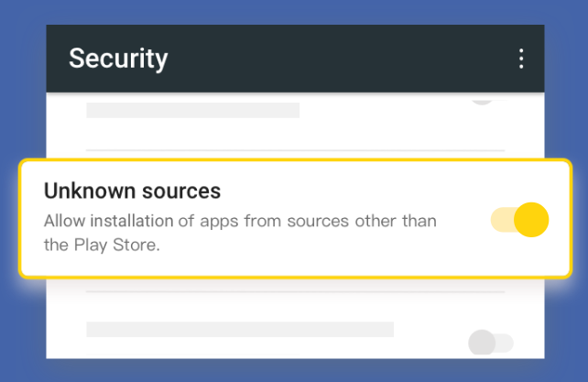Click the yellow knob of the Unknown sources switch
The image size is (588, 382).
(531, 220)
